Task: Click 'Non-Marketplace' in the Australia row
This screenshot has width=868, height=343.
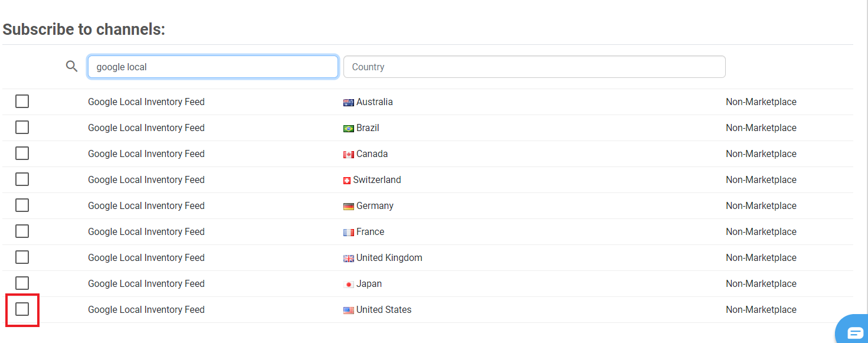Action: pos(761,102)
